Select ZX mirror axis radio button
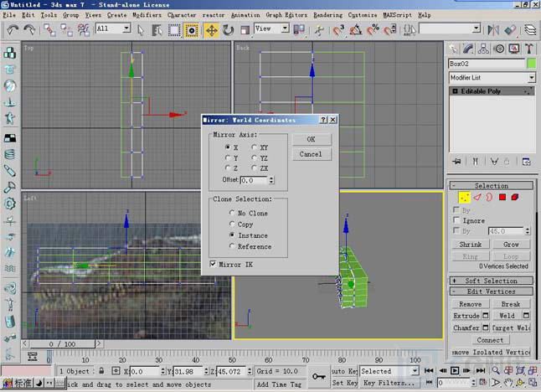This screenshot has width=541, height=392. click(255, 168)
